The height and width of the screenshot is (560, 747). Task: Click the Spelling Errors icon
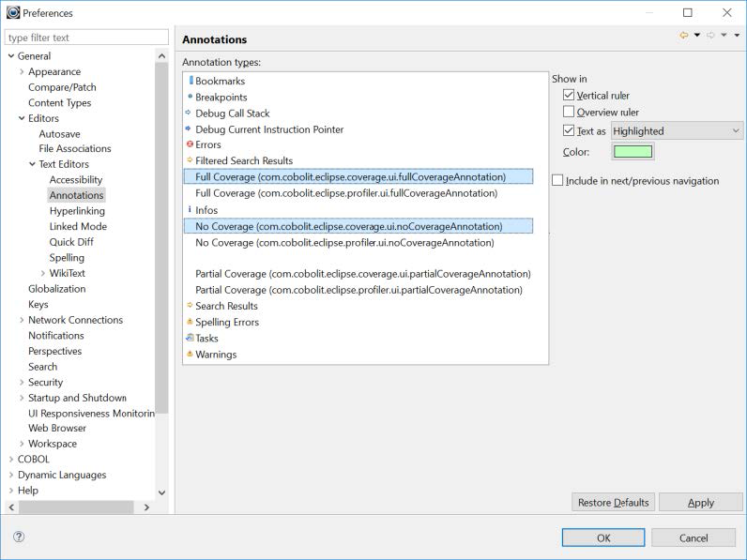point(190,322)
